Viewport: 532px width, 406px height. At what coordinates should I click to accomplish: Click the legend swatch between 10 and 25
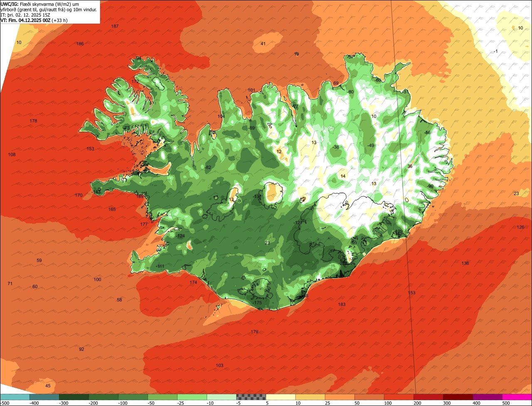point(310,397)
